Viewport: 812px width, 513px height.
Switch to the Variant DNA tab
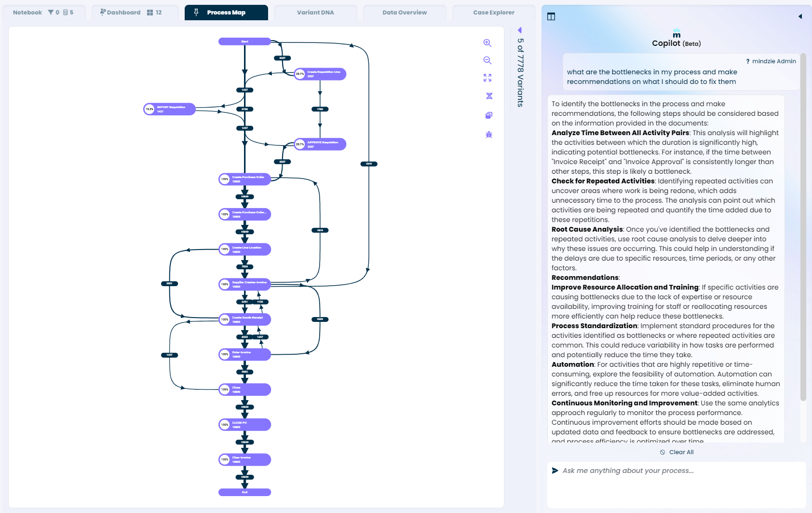coord(315,12)
